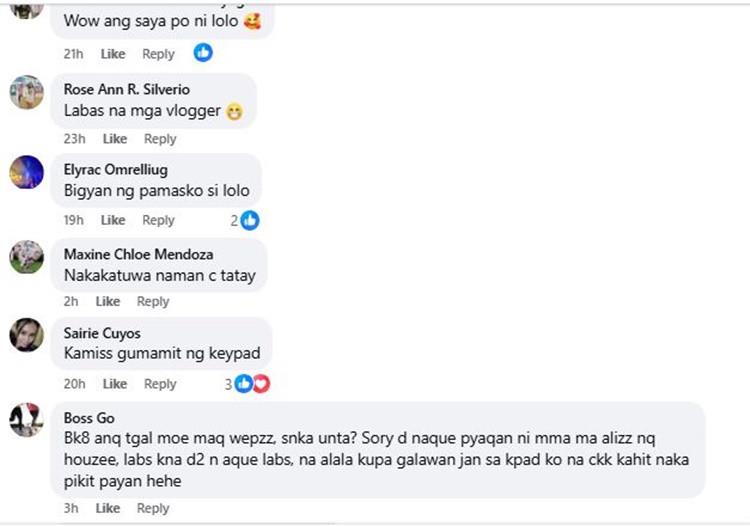Like Sairie Cuyos's keypad comment
This screenshot has width=750, height=526.
[x=115, y=384]
